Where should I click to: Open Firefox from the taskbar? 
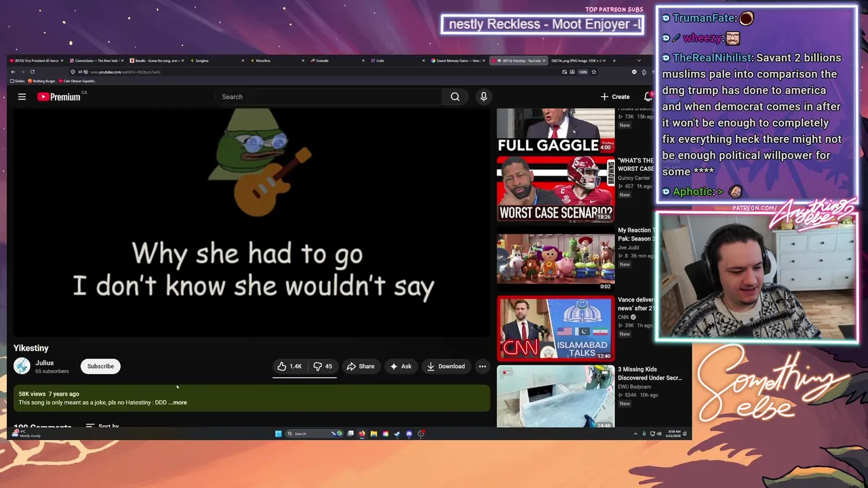point(361,434)
